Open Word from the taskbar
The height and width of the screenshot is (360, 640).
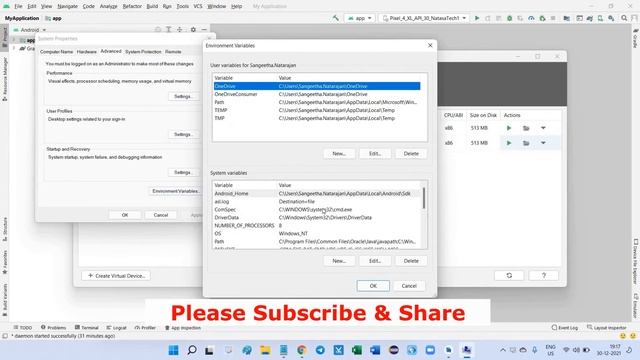(x=375, y=350)
